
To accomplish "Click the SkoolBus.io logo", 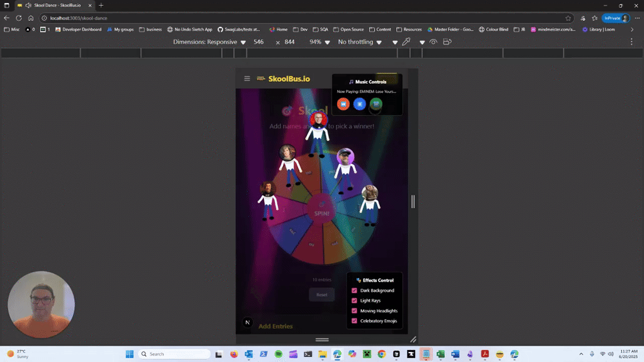I will [x=284, y=79].
